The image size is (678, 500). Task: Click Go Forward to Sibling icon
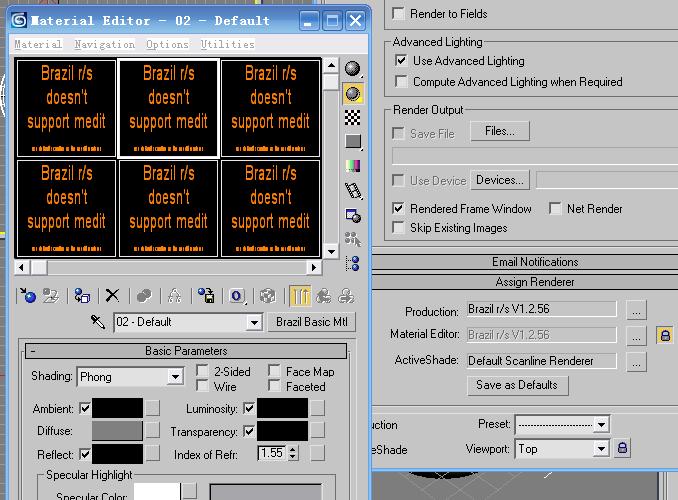pos(346,296)
